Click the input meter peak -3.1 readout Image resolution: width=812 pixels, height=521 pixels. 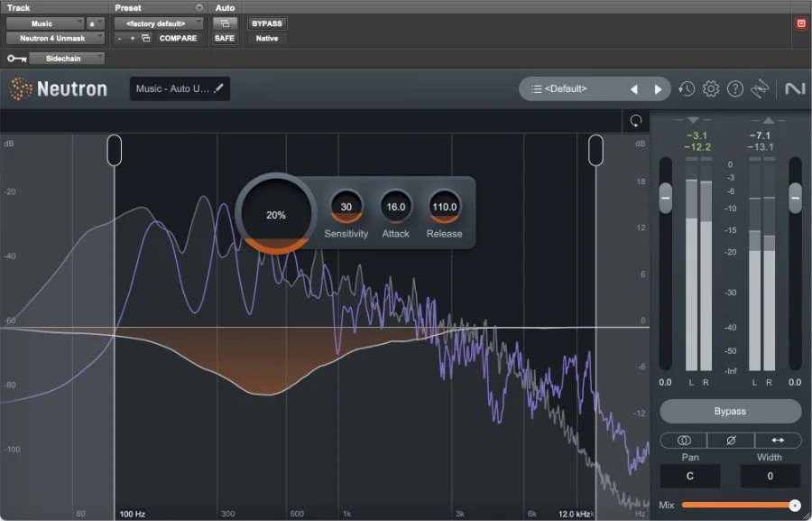click(x=697, y=135)
